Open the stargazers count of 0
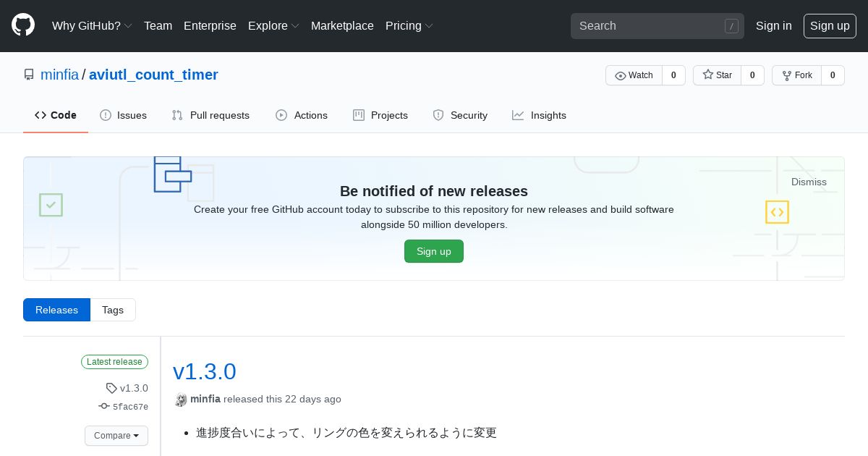Image resolution: width=868 pixels, height=456 pixels. (x=752, y=75)
